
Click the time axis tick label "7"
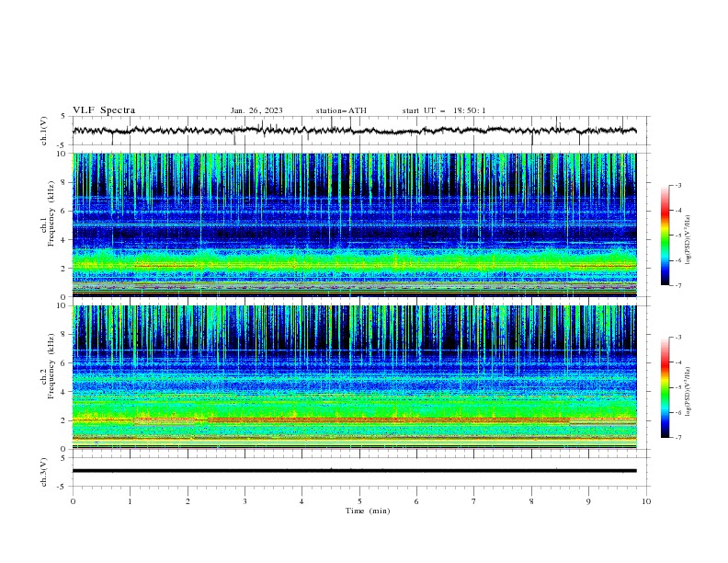point(474,501)
